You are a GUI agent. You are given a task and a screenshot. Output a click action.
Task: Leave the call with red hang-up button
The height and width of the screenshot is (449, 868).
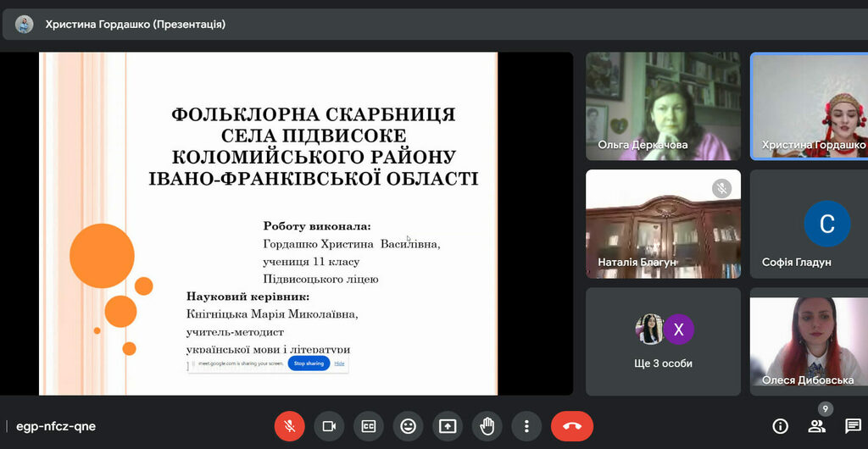pyautogui.click(x=572, y=426)
